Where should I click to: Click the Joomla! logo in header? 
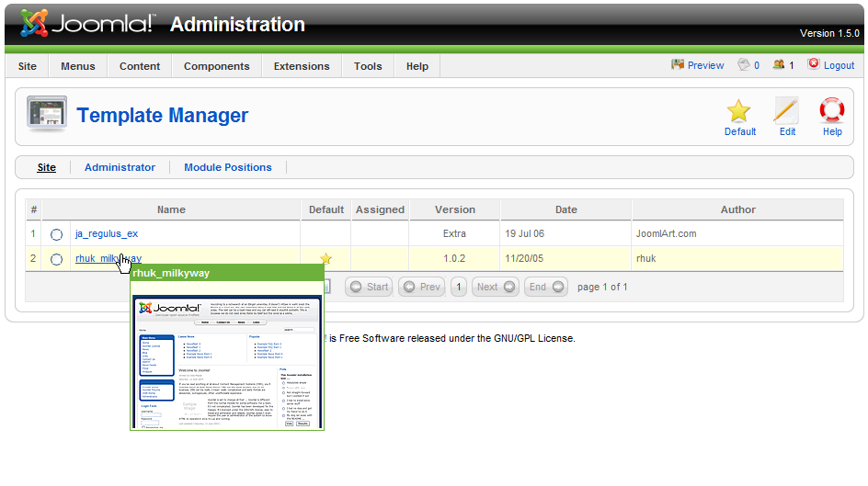click(87, 24)
